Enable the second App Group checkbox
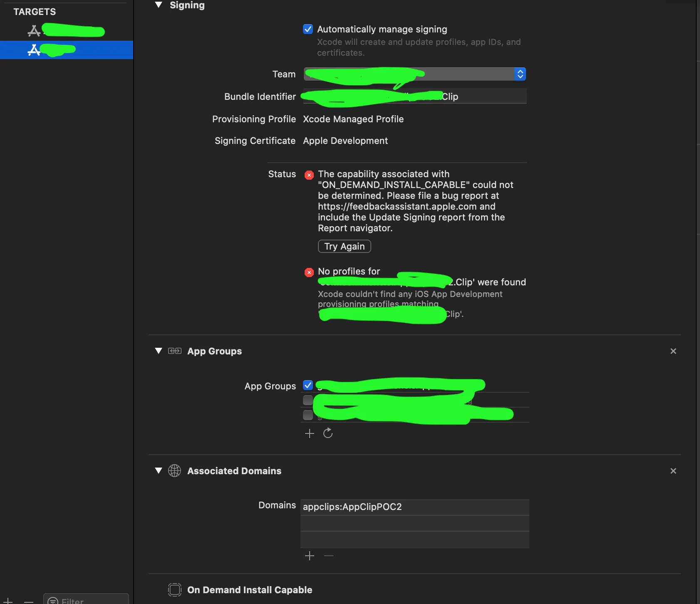700x604 pixels. coord(308,400)
